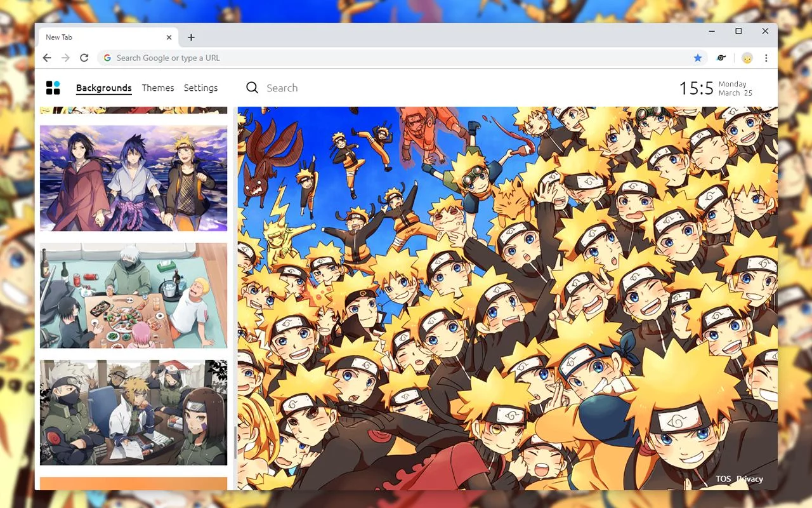Choose the Kakashi and Minato office wallpaper
Viewport: 812px width, 508px height.
(x=133, y=413)
